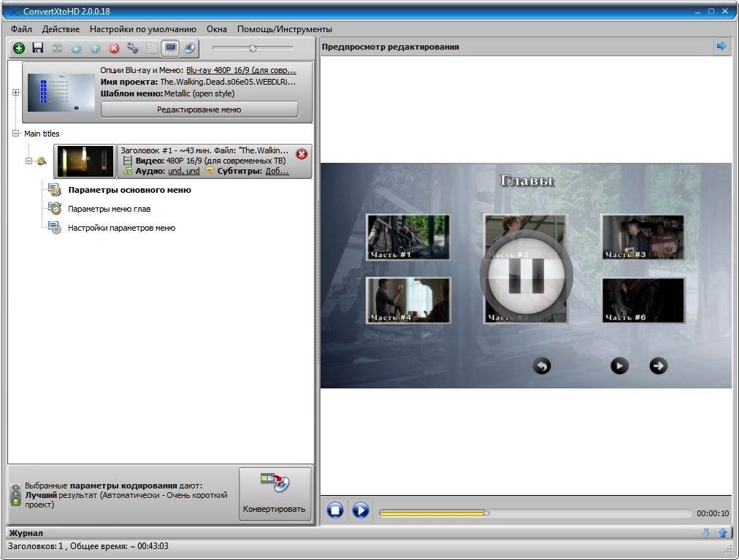Screen dimensions: 739x560
Task: Click the menu template thumbnail
Action: coord(61,93)
